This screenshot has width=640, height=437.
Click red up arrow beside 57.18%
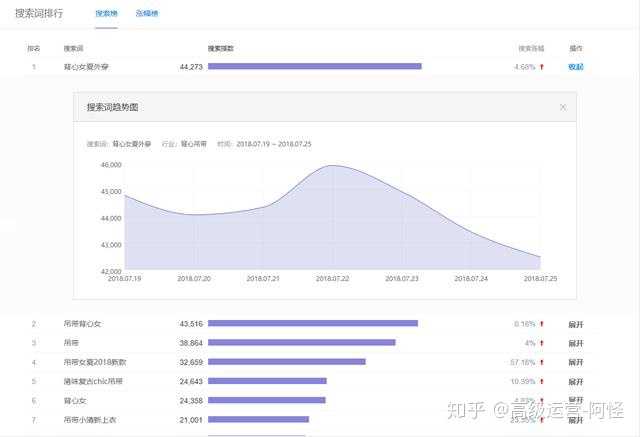coord(542,362)
